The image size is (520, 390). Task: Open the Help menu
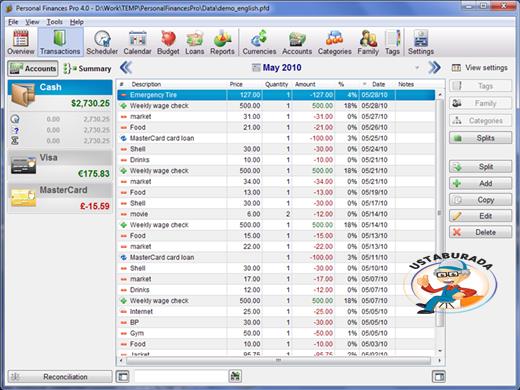(x=77, y=22)
